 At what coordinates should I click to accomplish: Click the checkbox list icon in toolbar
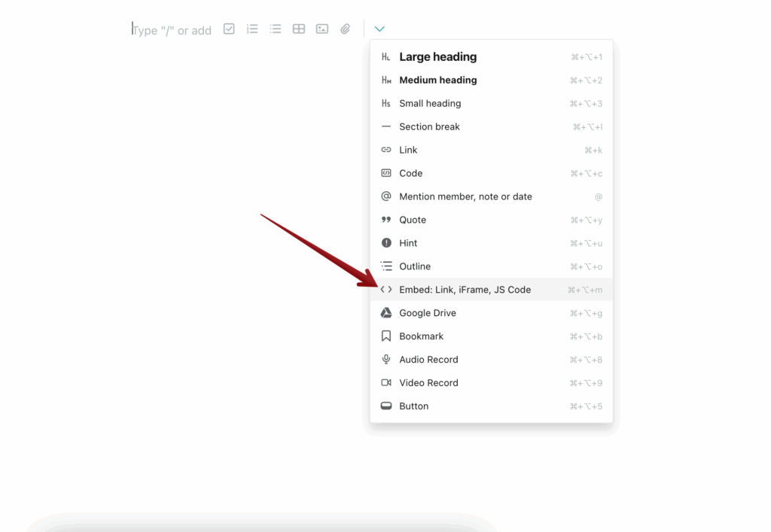[x=229, y=29]
